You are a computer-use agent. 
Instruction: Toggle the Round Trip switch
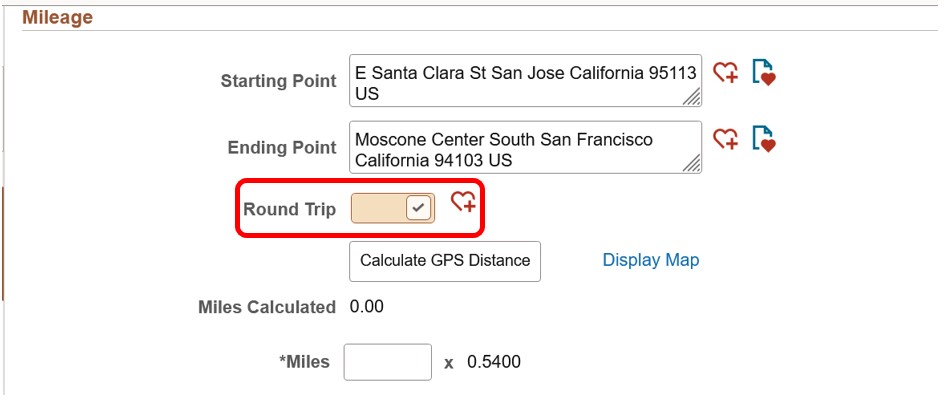coord(393,208)
